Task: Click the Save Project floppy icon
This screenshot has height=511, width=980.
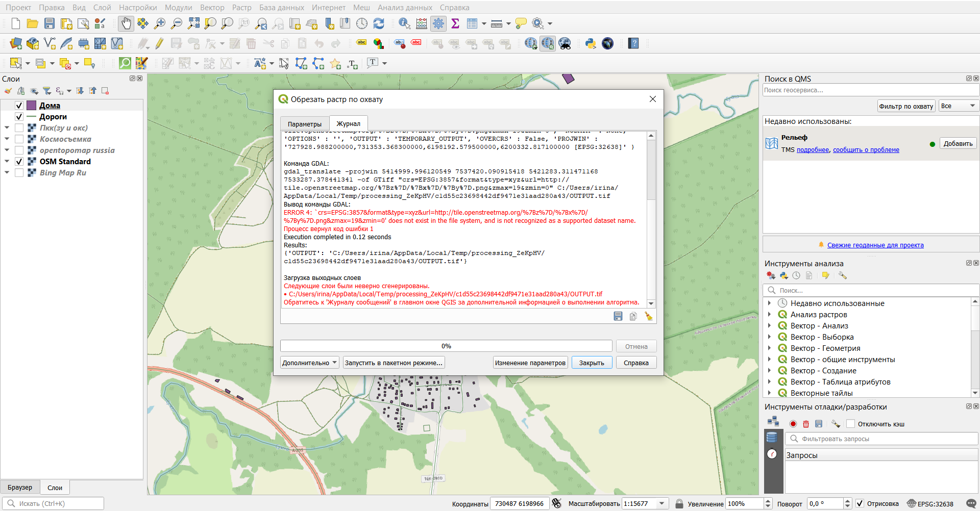Action: [x=50, y=23]
